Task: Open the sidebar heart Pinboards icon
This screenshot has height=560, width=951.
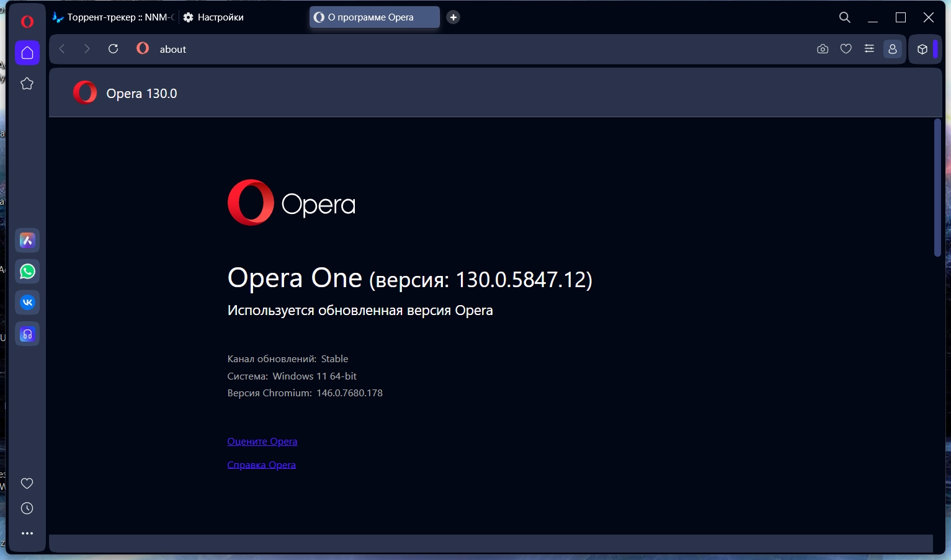Action: pyautogui.click(x=27, y=484)
